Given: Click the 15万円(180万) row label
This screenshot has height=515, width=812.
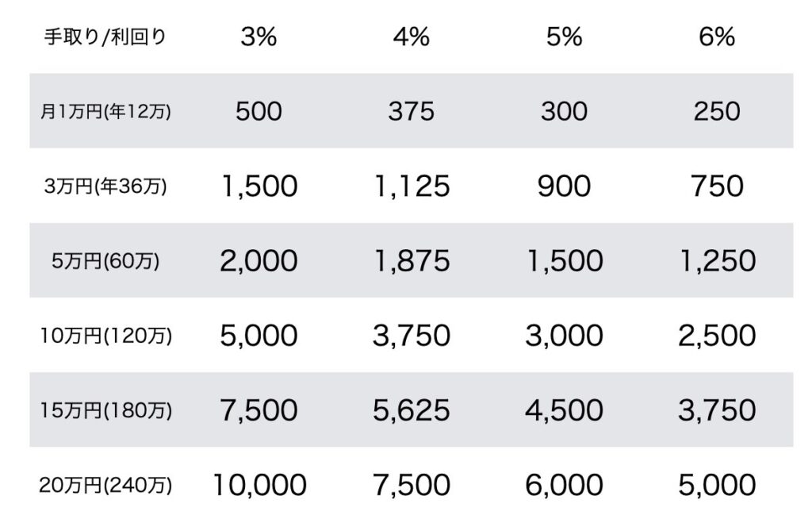Looking at the screenshot, I should (x=105, y=410).
